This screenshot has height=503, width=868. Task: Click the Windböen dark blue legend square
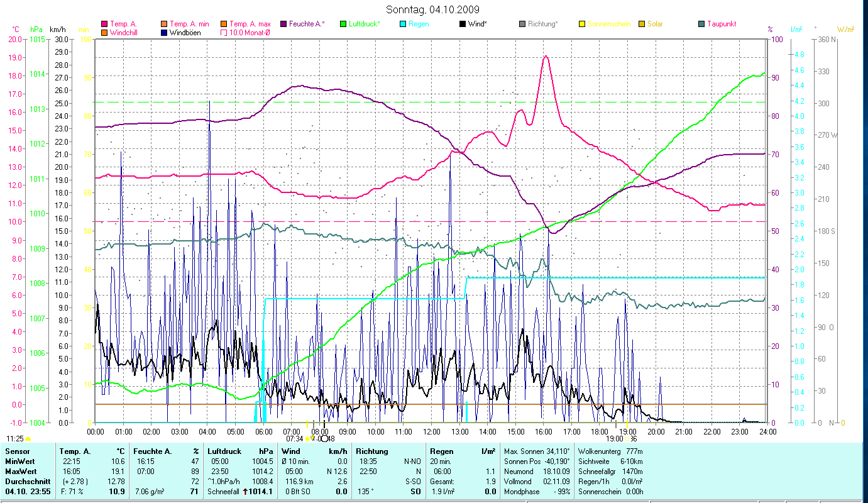point(164,33)
